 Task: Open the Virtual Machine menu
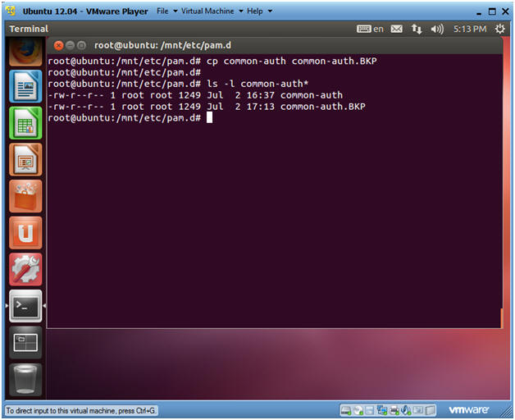[207, 11]
